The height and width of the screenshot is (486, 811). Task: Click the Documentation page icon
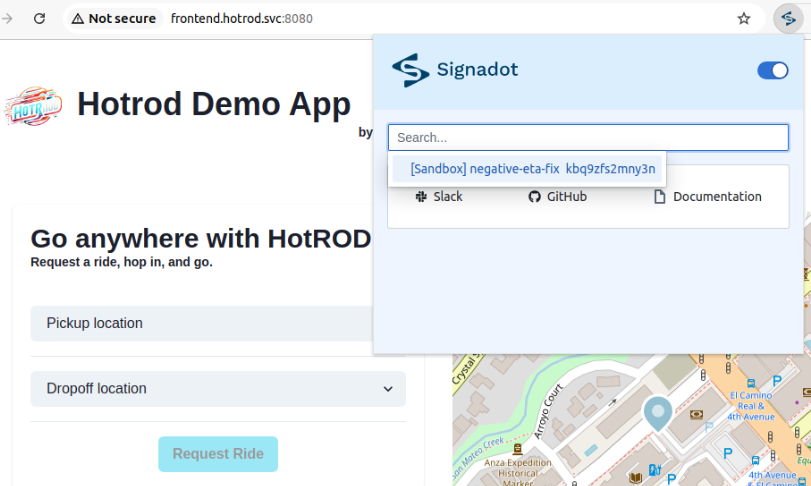pos(659,196)
